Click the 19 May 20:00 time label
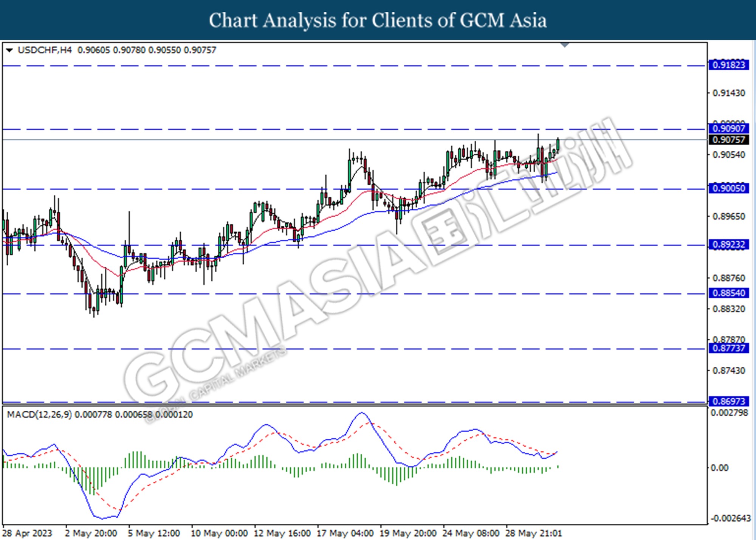Image resolution: width=756 pixels, height=540 pixels. click(408, 533)
